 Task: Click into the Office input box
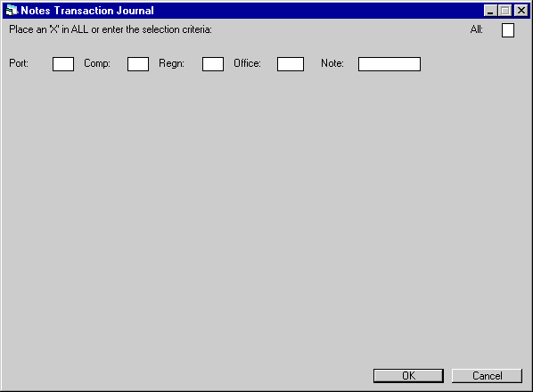pyautogui.click(x=291, y=64)
